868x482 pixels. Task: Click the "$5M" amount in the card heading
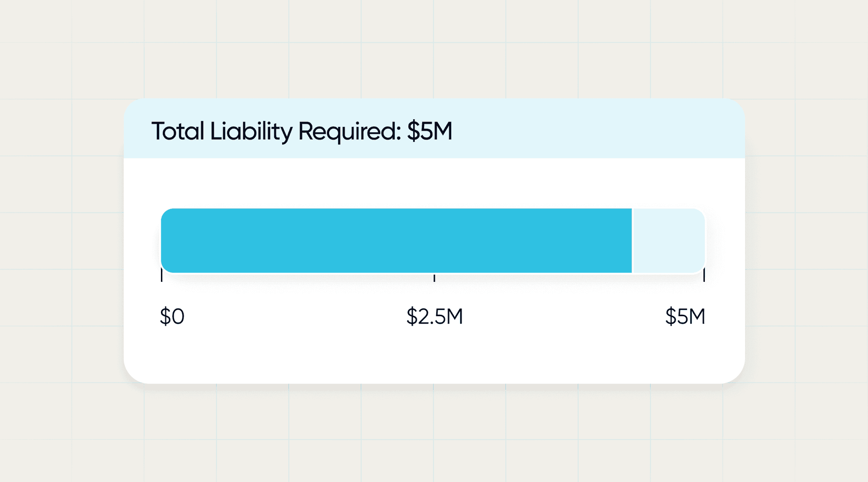tap(429, 131)
